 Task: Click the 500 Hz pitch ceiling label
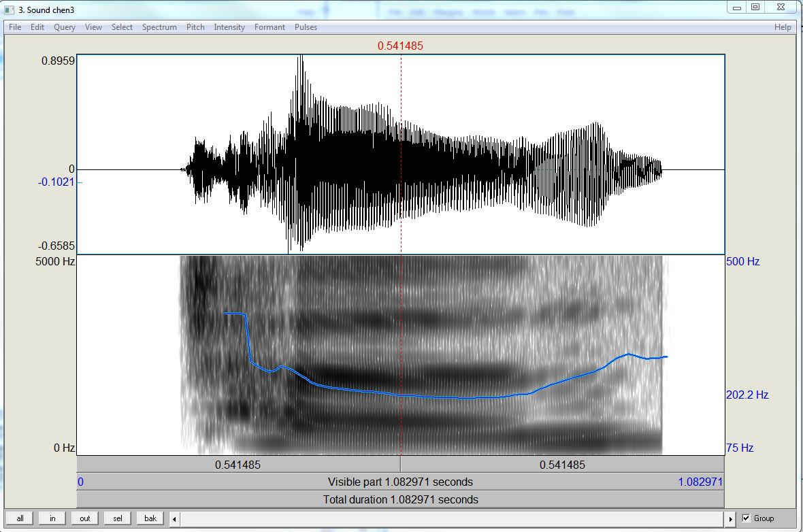[743, 262]
